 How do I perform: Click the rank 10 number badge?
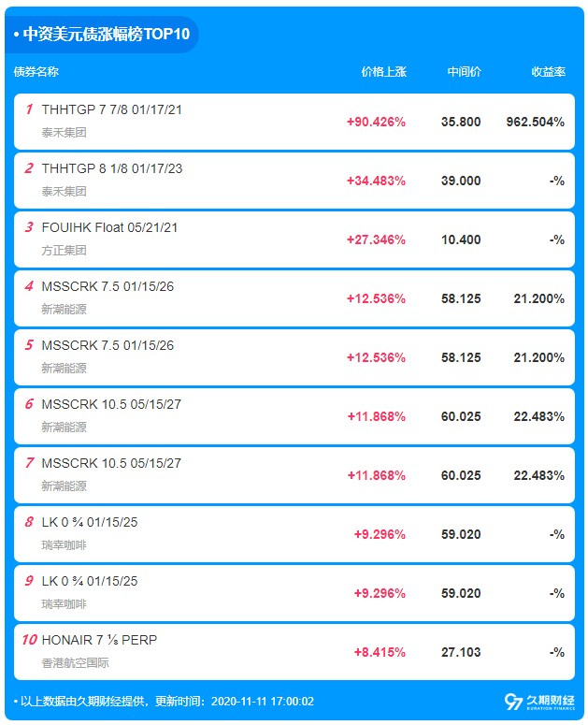(29, 640)
